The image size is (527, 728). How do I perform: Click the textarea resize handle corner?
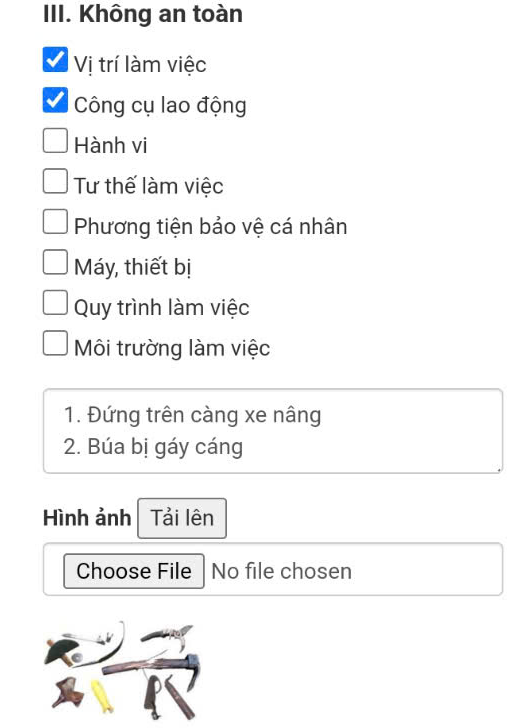tap(499, 469)
